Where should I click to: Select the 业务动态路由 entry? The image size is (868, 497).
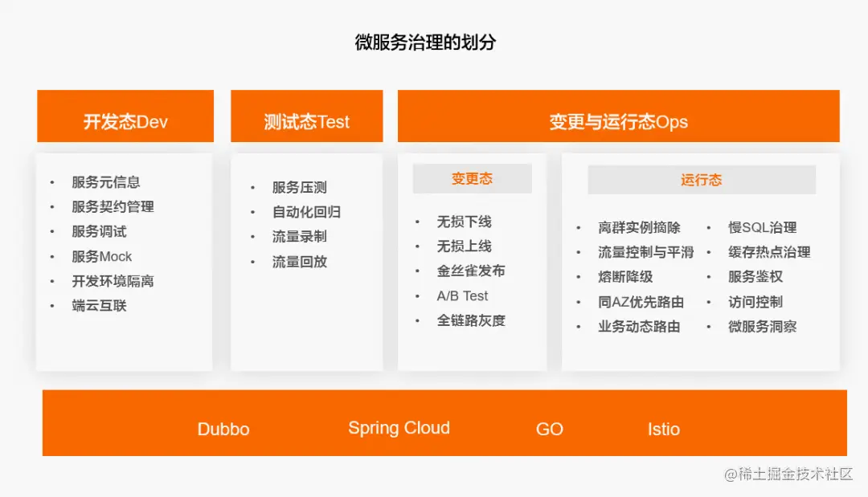click(x=640, y=327)
